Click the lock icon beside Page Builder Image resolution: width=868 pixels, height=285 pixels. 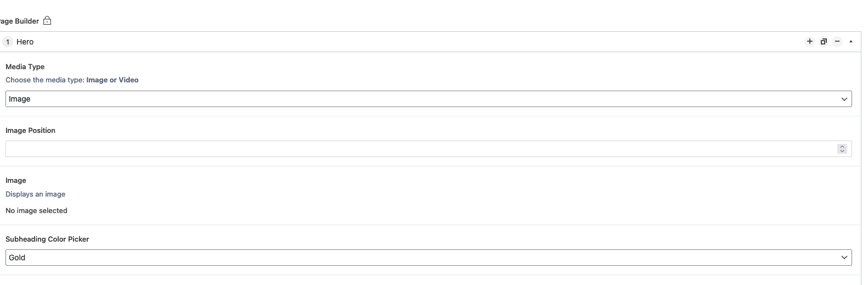pos(47,21)
